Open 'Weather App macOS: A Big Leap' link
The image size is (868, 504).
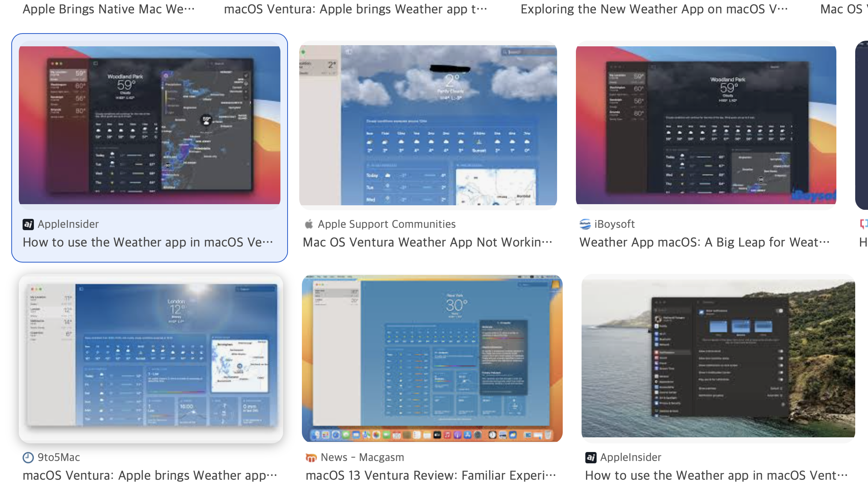(704, 243)
